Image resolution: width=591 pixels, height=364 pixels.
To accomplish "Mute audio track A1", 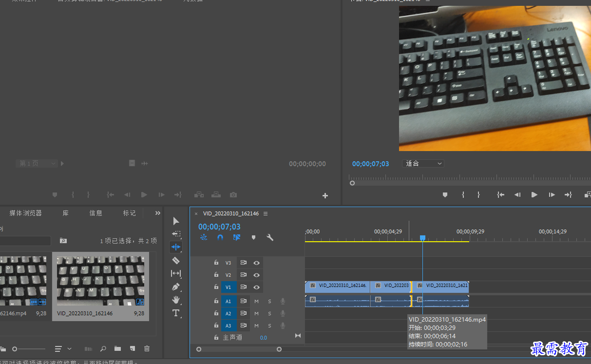I will [x=256, y=301].
